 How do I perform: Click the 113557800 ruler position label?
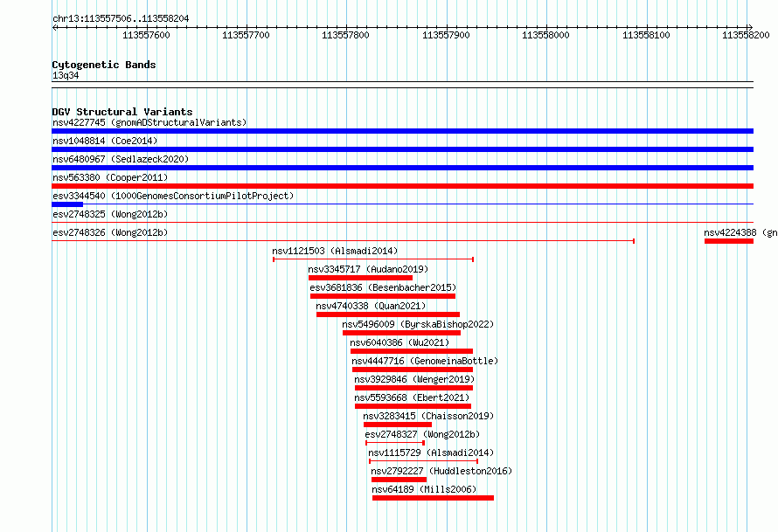point(345,35)
